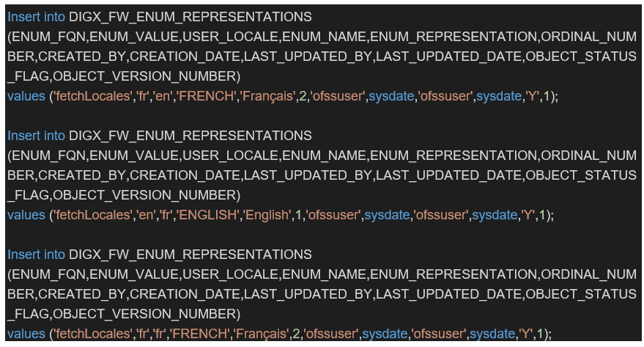Click 'Insert into' of the second statement
The image size is (644, 347).
click(x=37, y=136)
